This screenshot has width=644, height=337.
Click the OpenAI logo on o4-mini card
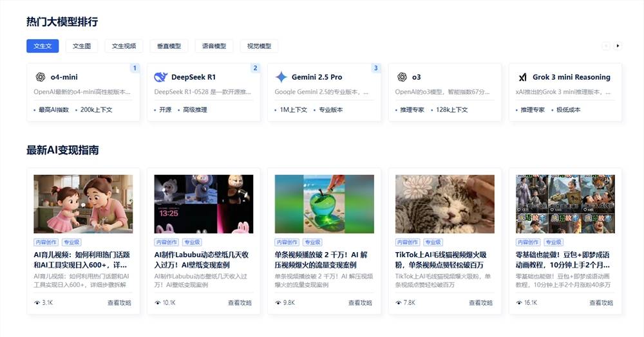[40, 77]
